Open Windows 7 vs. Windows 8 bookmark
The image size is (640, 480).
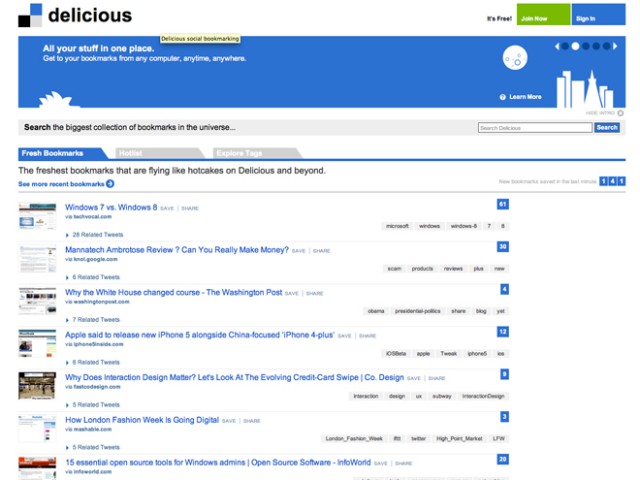pyautogui.click(x=111, y=207)
